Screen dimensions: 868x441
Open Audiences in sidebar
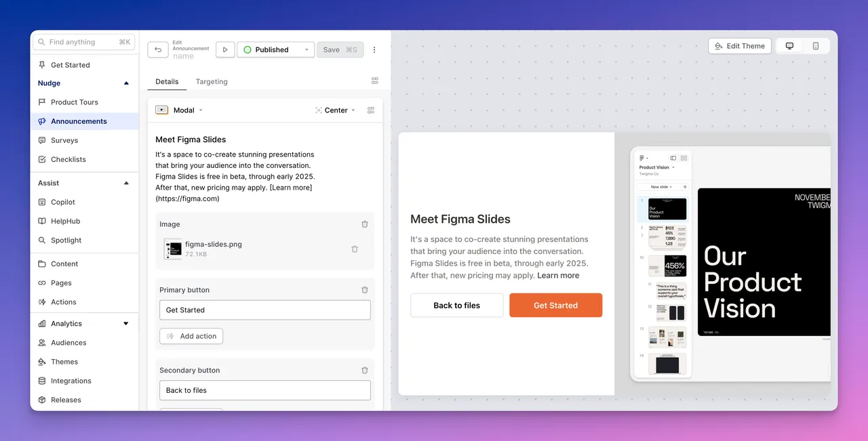(x=84, y=343)
